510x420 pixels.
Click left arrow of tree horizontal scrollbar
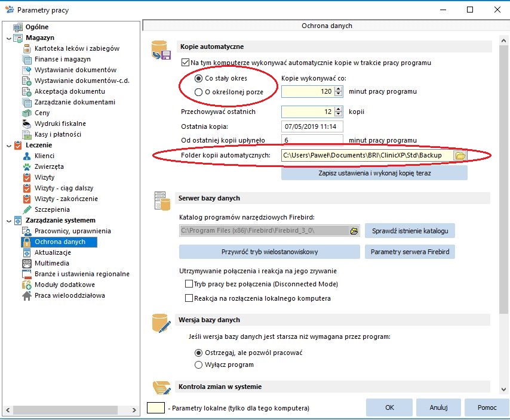click(x=8, y=410)
